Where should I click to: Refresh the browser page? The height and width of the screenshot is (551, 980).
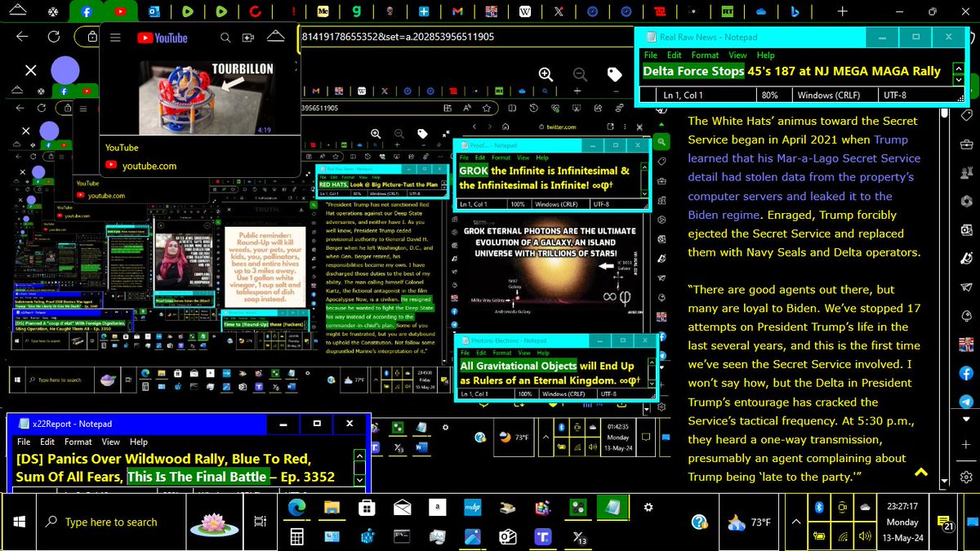tap(54, 37)
